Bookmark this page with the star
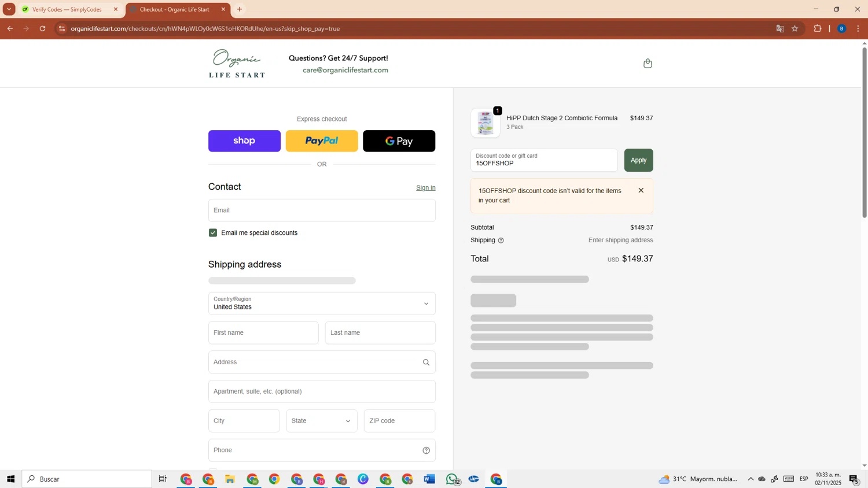 [x=795, y=28]
